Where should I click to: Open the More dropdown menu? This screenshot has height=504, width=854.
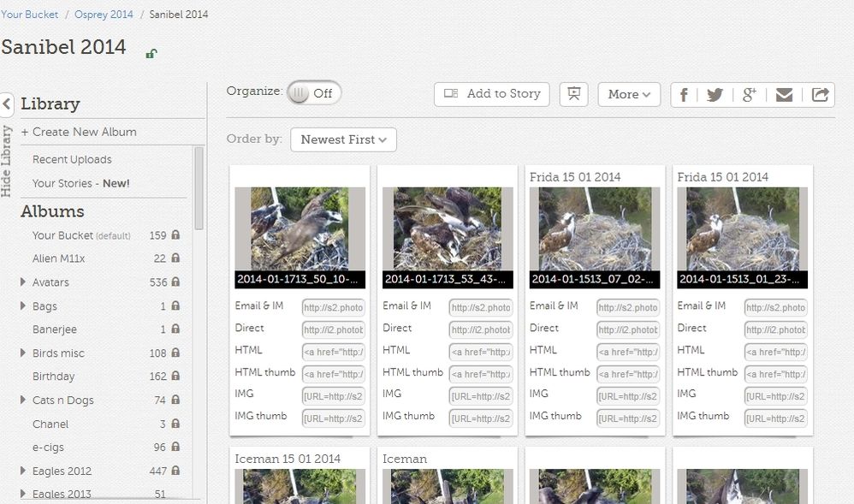pos(629,94)
